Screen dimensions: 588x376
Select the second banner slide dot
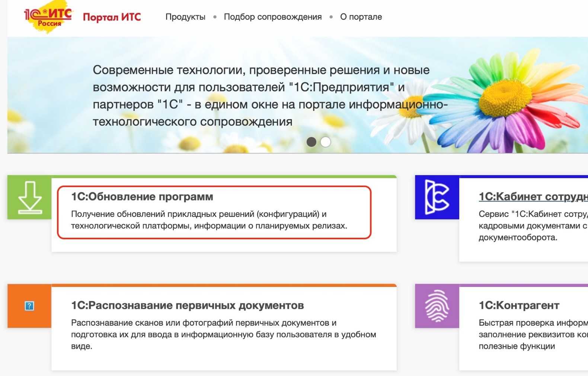326,142
